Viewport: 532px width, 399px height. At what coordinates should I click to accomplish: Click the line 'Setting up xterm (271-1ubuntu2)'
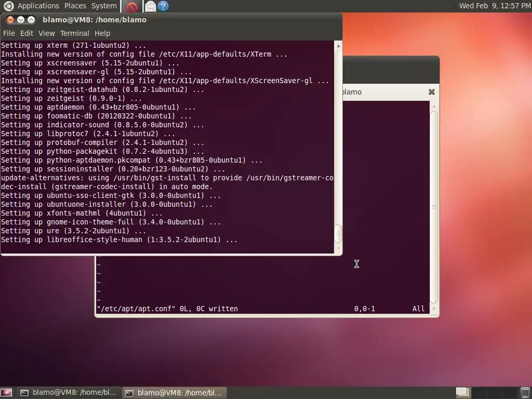pos(73,45)
